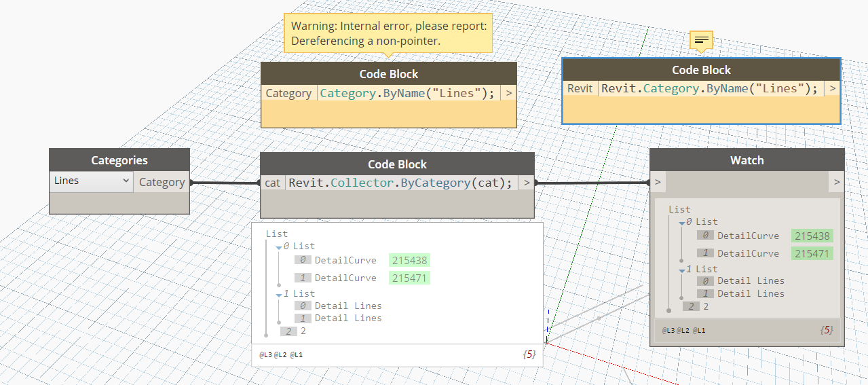Click output port of the warning Code Block

tap(508, 93)
